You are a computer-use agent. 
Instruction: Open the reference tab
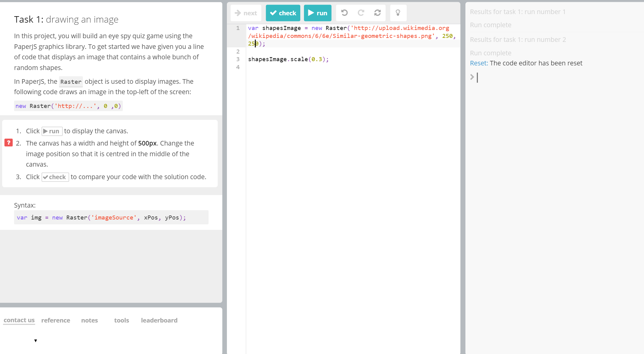56,320
